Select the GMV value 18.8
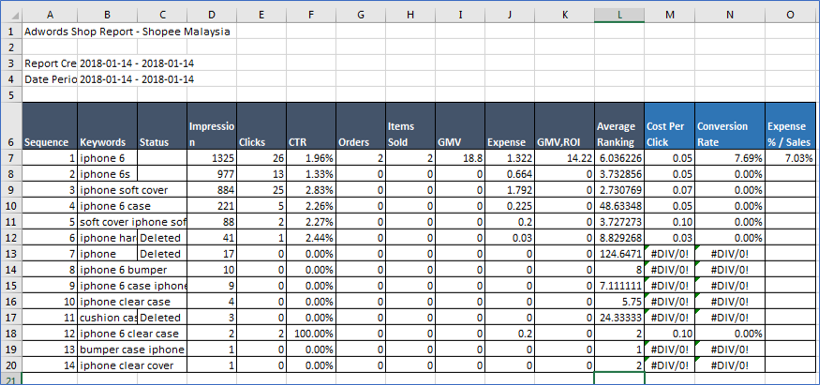This screenshot has width=820, height=385. (460, 158)
